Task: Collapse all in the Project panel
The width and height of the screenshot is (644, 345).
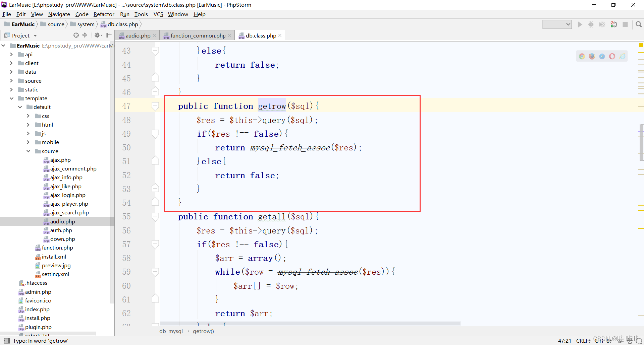Action: tap(85, 35)
